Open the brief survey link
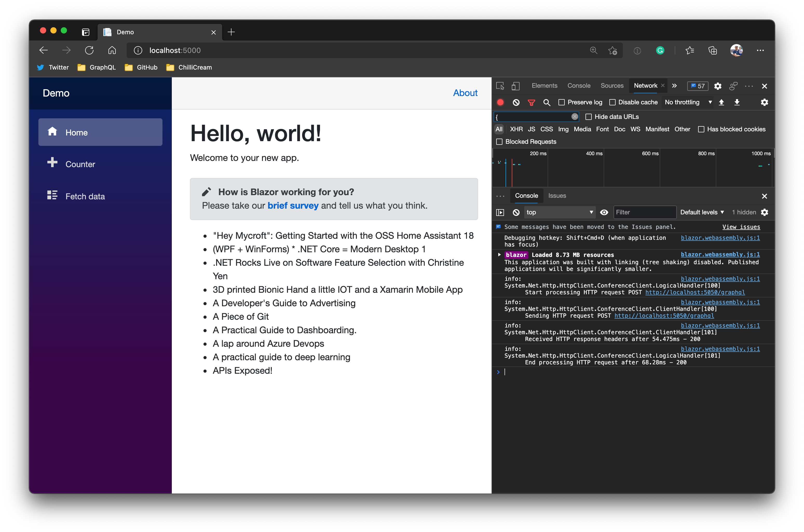Image resolution: width=804 pixels, height=532 pixels. tap(293, 206)
